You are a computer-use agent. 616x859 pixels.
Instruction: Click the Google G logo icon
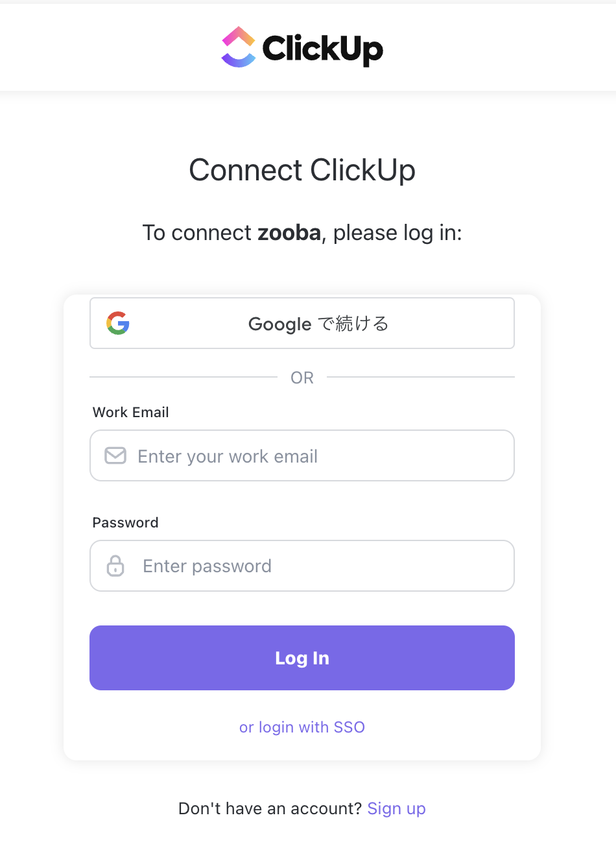(118, 323)
